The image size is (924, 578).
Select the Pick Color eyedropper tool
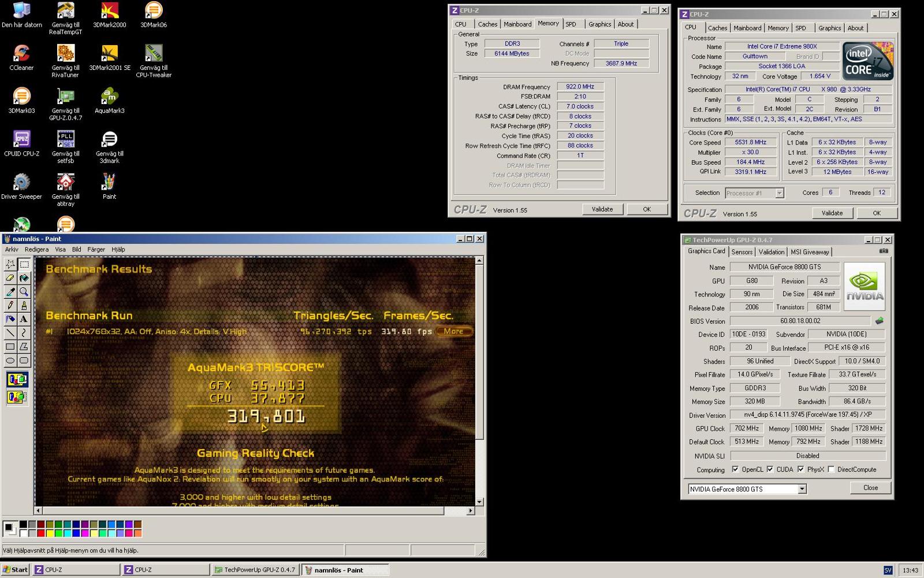pos(10,292)
